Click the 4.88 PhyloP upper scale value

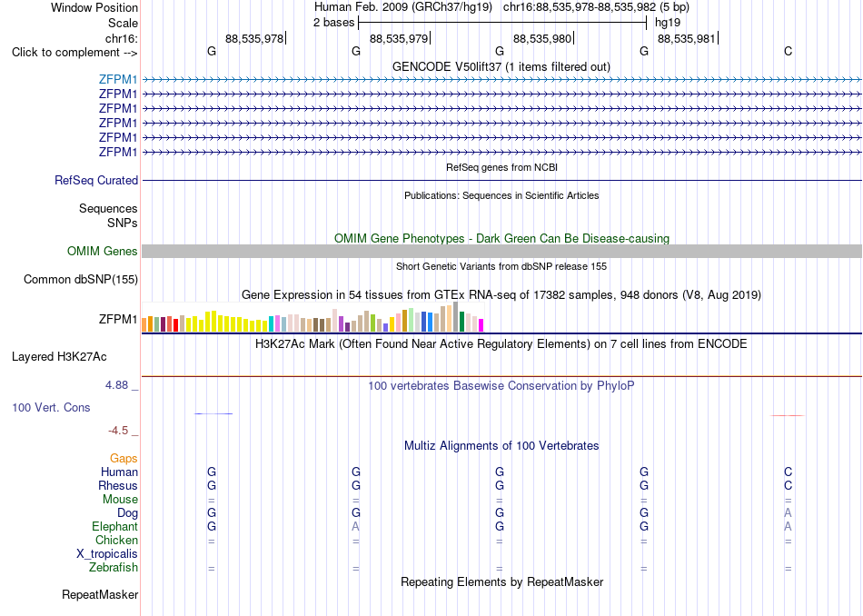(x=116, y=385)
